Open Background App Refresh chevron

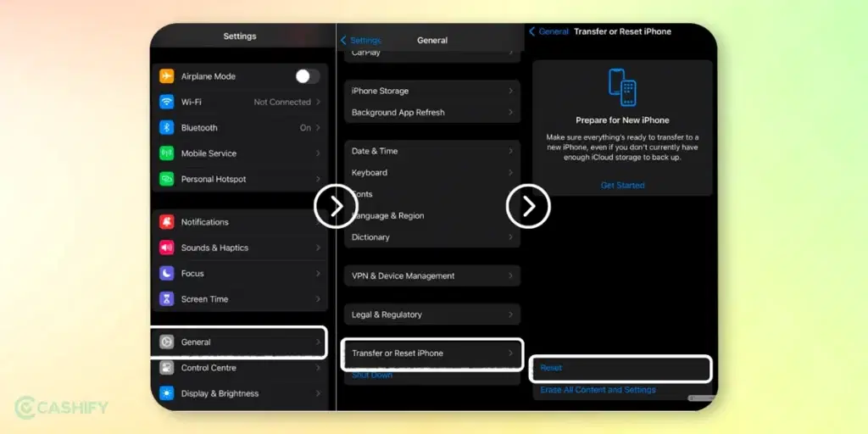click(510, 113)
